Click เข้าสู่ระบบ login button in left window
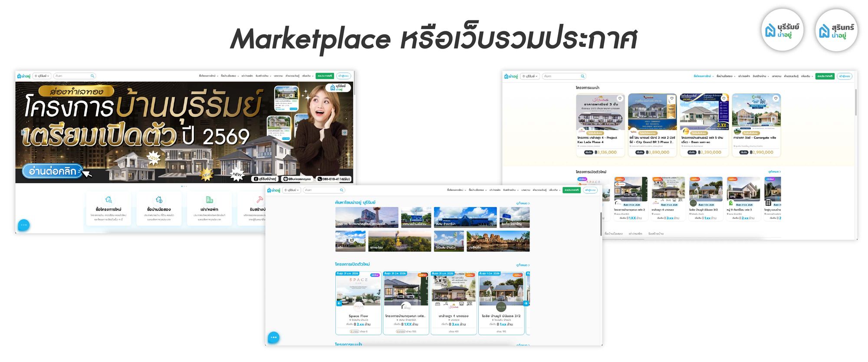The height and width of the screenshot is (362, 868). tap(343, 76)
